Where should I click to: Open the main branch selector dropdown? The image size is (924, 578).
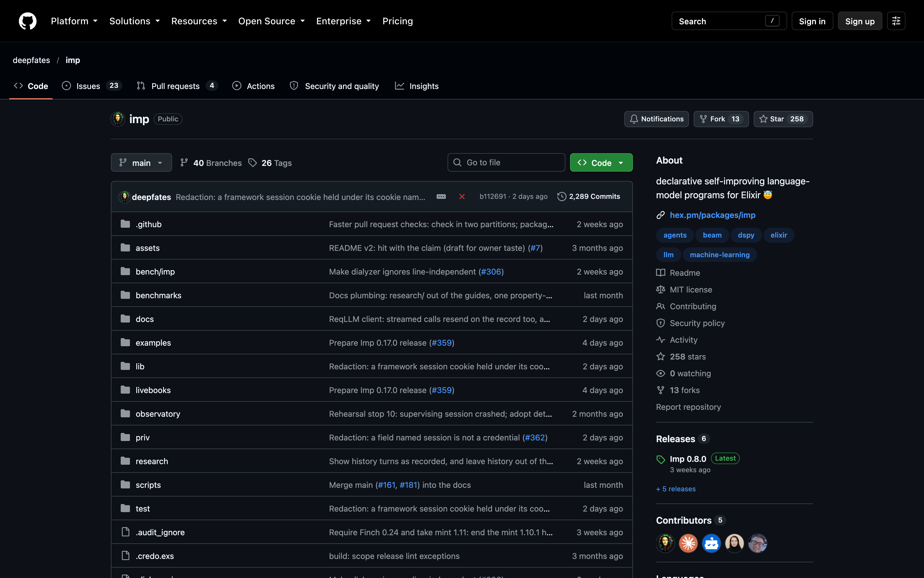[141, 163]
